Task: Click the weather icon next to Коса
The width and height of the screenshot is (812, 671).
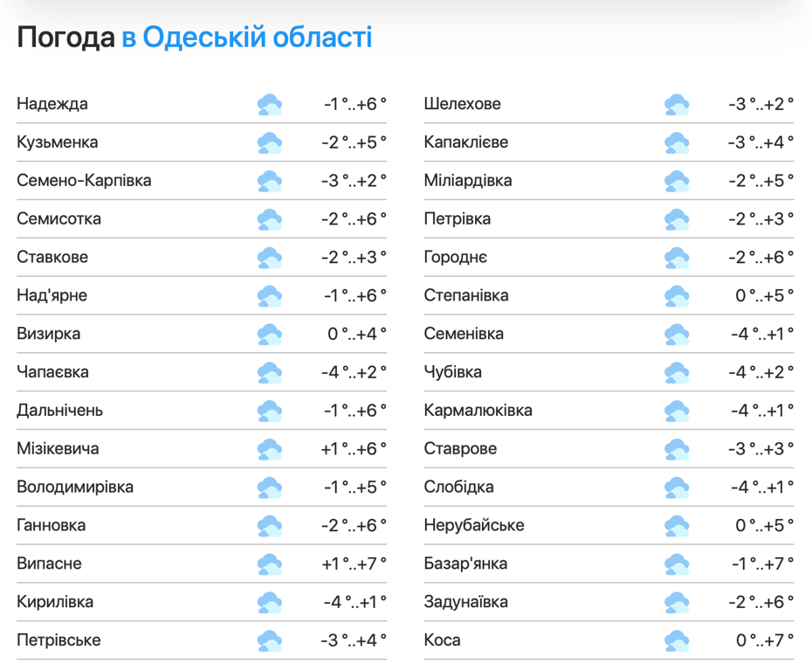Action: tap(677, 640)
